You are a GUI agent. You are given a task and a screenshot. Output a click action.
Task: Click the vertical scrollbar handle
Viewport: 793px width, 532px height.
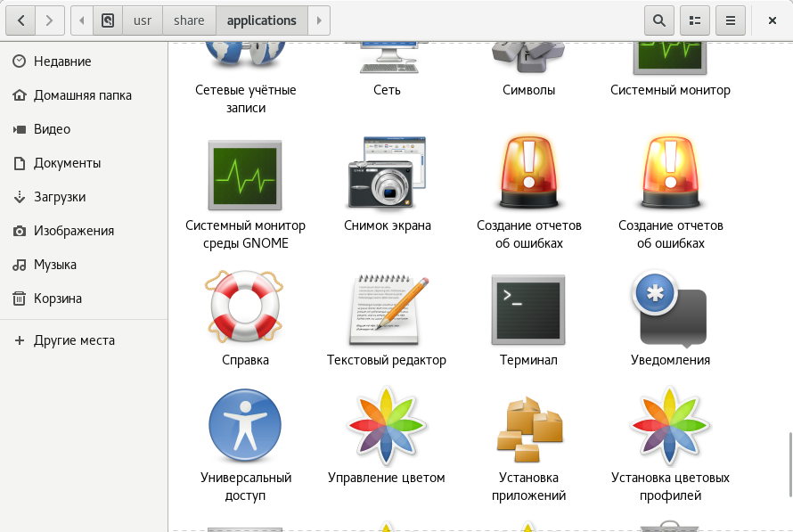[790, 464]
